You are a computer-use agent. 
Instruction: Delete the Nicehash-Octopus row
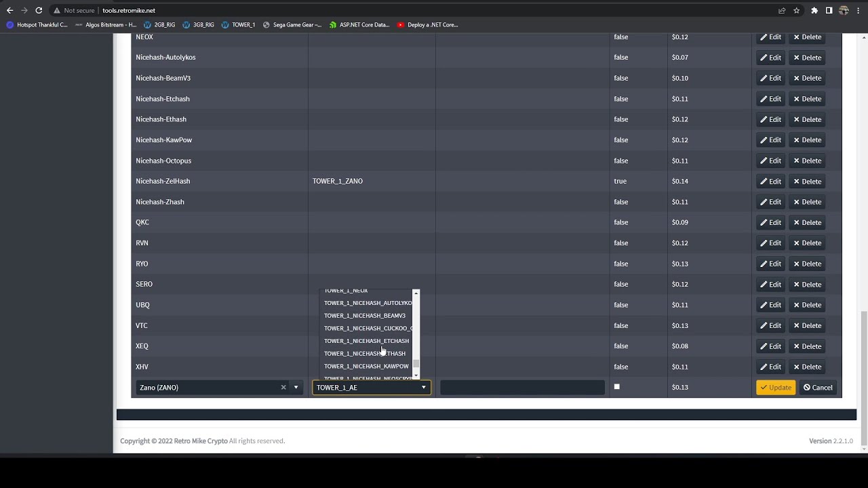coord(807,161)
